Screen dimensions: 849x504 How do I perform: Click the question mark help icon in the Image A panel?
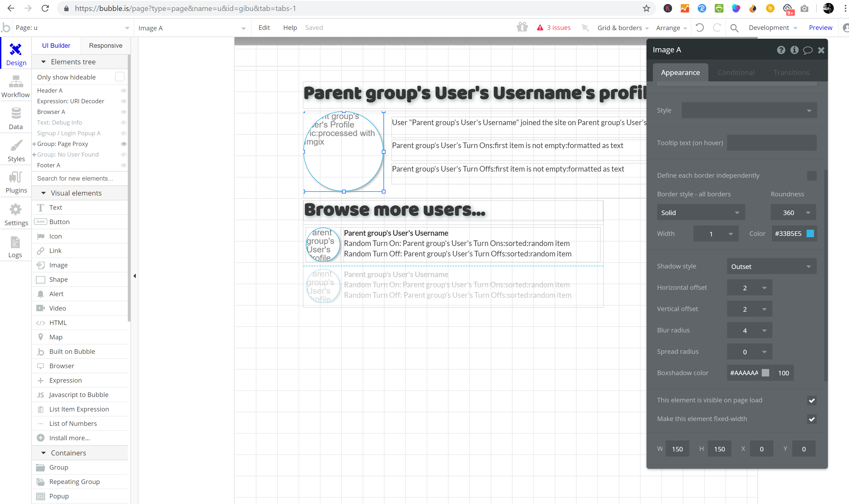click(781, 50)
